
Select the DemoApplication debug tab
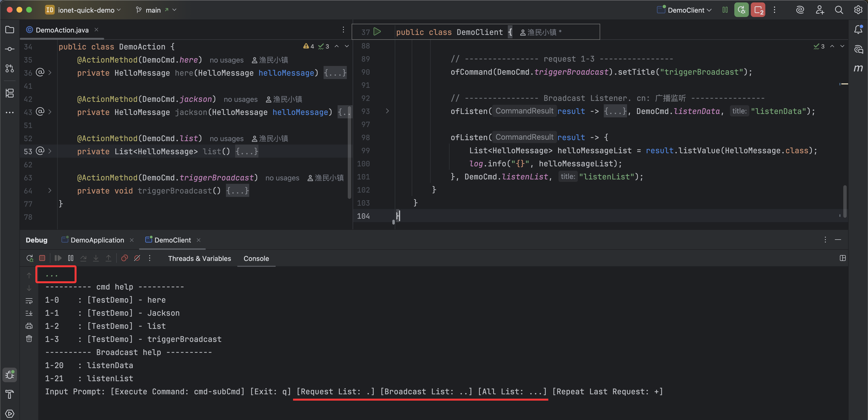point(97,240)
